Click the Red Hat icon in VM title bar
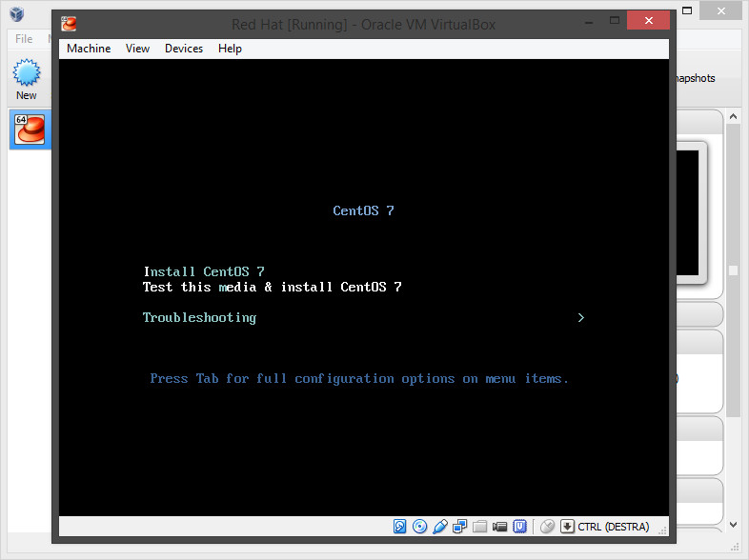The width and height of the screenshot is (749, 560). 69,24
